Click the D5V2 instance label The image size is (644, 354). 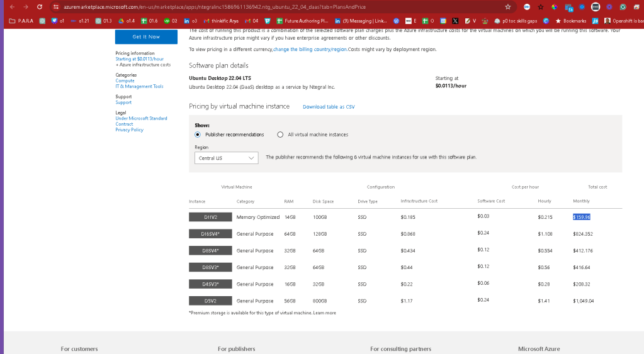[x=210, y=301]
